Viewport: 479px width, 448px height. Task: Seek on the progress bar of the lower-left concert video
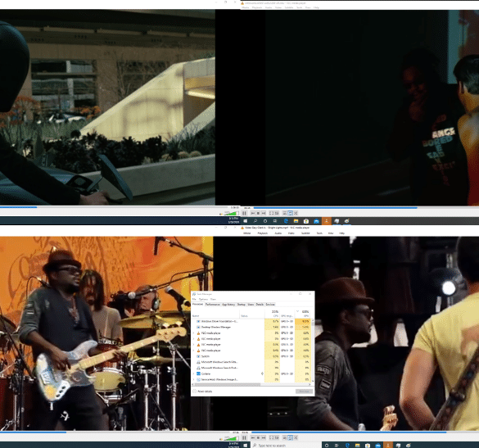(x=115, y=432)
